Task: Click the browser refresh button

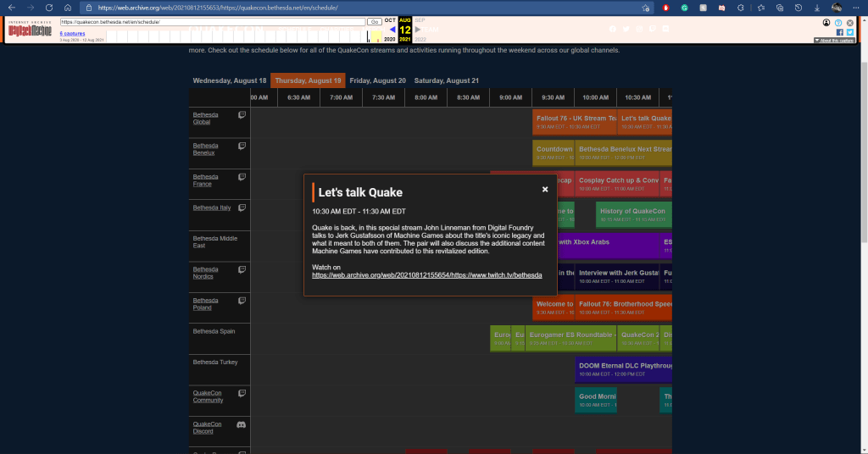Action: pyautogui.click(x=49, y=8)
